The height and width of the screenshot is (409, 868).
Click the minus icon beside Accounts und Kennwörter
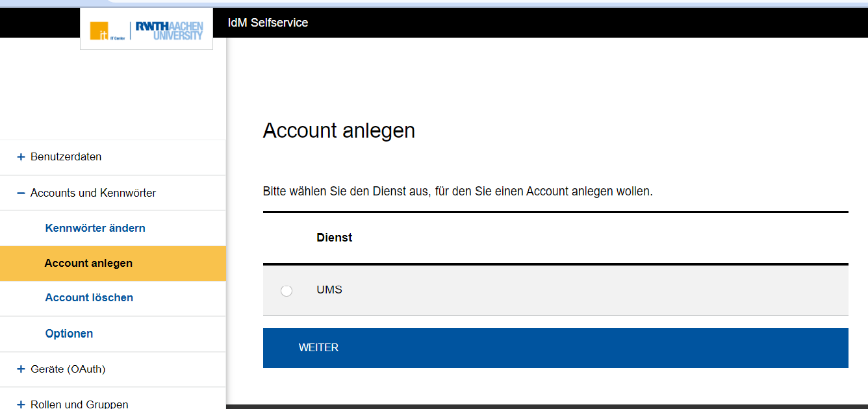click(x=21, y=193)
